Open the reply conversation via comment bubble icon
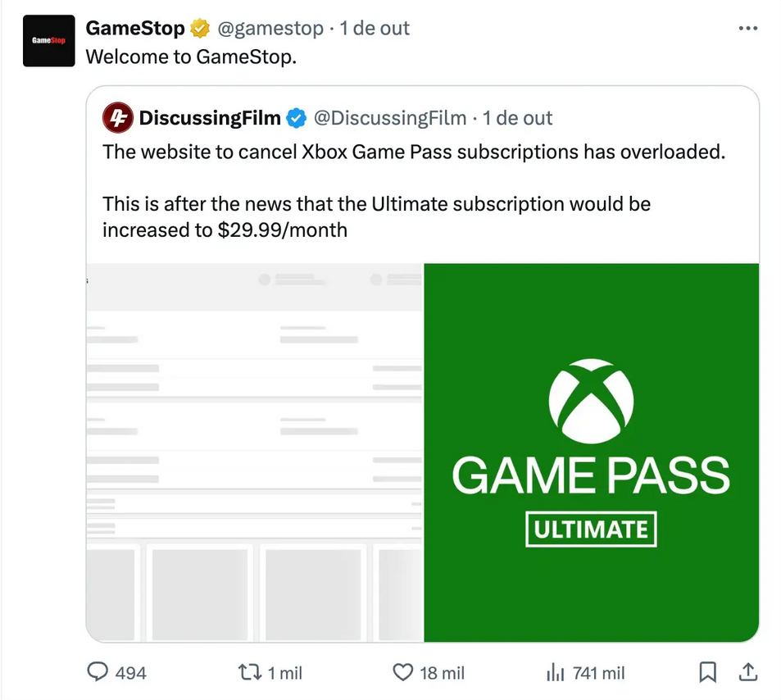The width and height of the screenshot is (781, 700). (x=97, y=672)
